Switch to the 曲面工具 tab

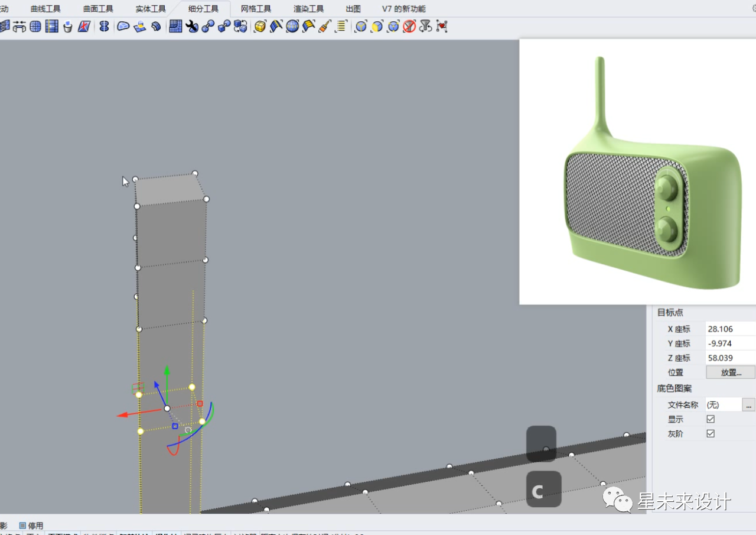tap(98, 9)
